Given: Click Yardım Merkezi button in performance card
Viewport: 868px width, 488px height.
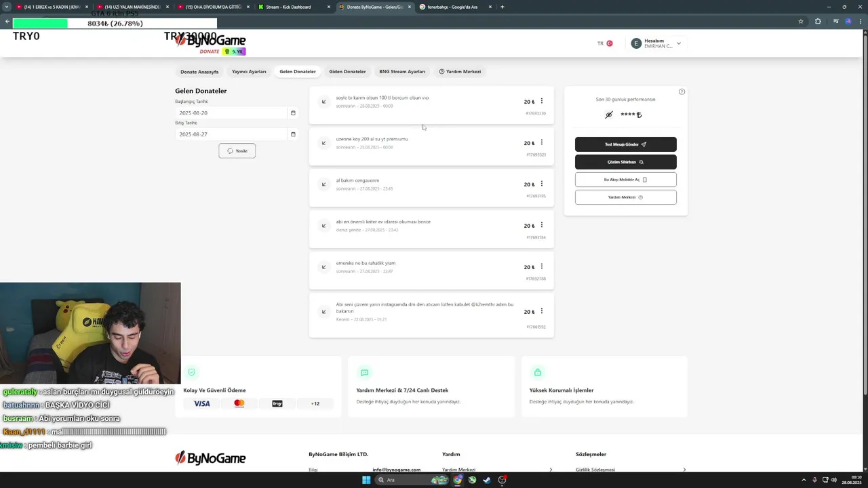Looking at the screenshot, I should (x=626, y=197).
